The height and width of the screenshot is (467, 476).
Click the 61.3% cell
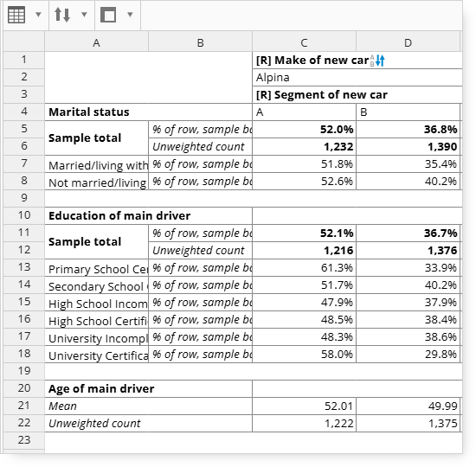tap(304, 267)
